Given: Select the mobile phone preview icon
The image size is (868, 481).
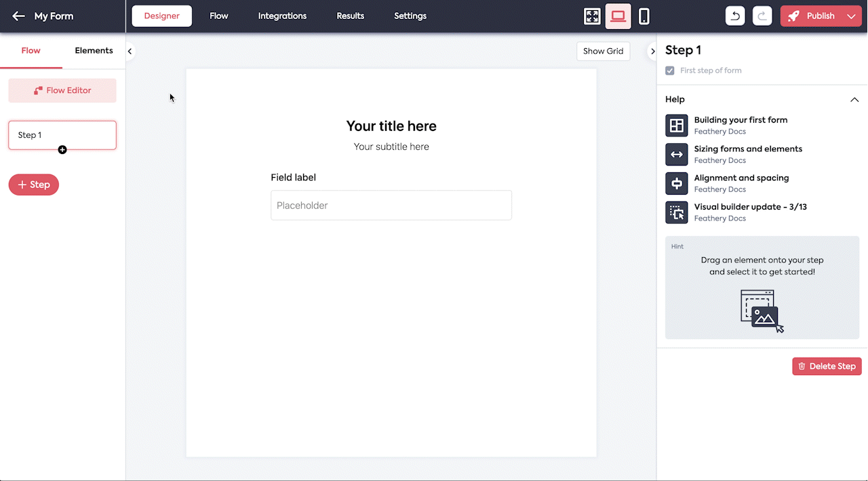Looking at the screenshot, I should point(644,16).
